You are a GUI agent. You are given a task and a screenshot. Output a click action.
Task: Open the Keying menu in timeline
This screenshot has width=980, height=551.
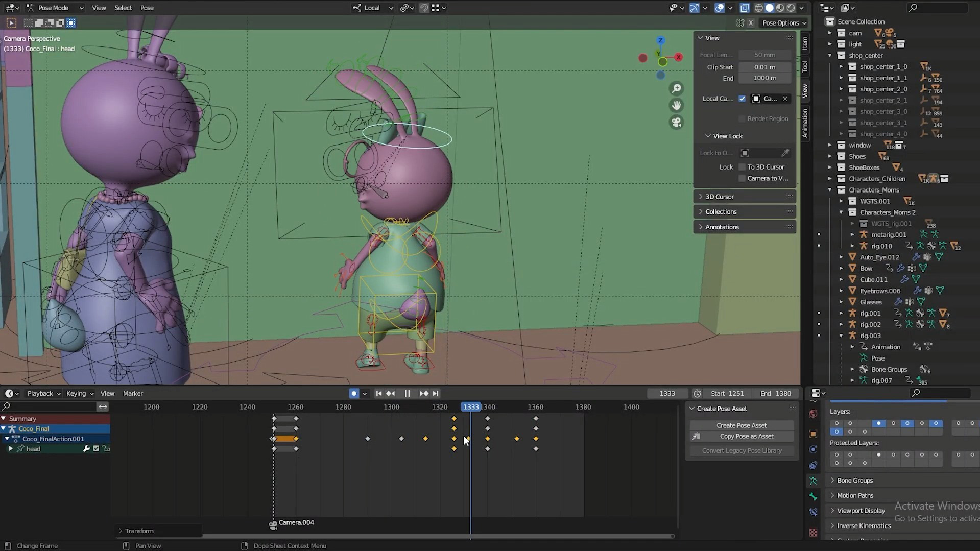click(x=80, y=394)
